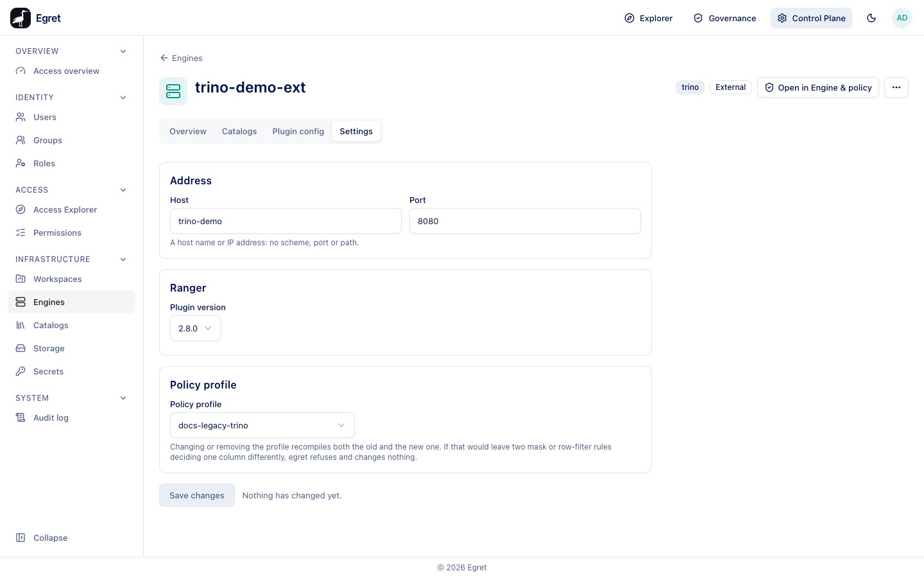Switch to the Plugin config tab
This screenshot has width=924, height=578.
click(298, 131)
